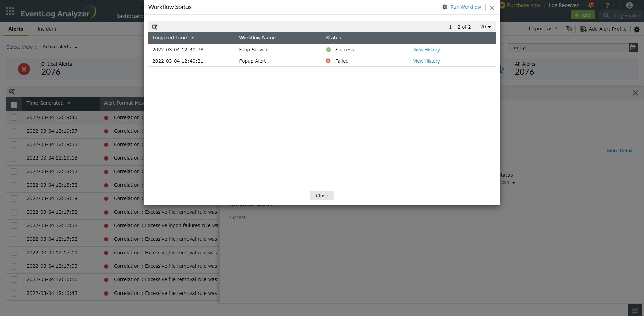Image resolution: width=644 pixels, height=316 pixels.
Task: Switch to Alerts tab
Action: coord(16,29)
